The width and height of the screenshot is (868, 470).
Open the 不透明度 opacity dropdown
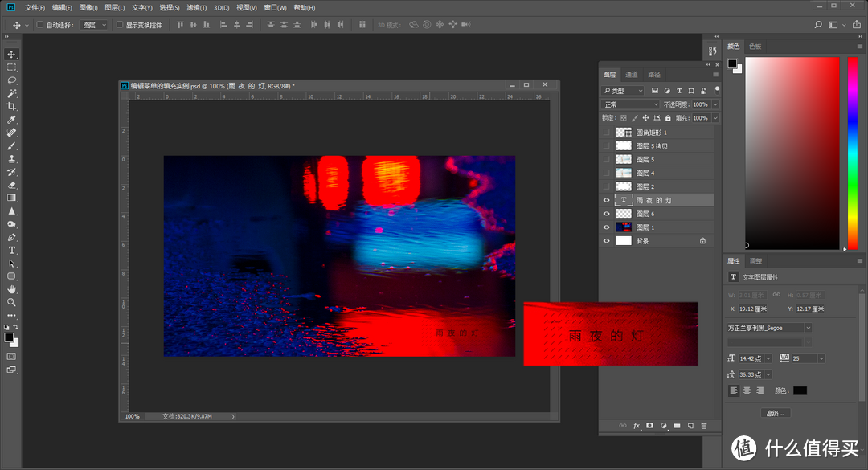click(x=714, y=104)
